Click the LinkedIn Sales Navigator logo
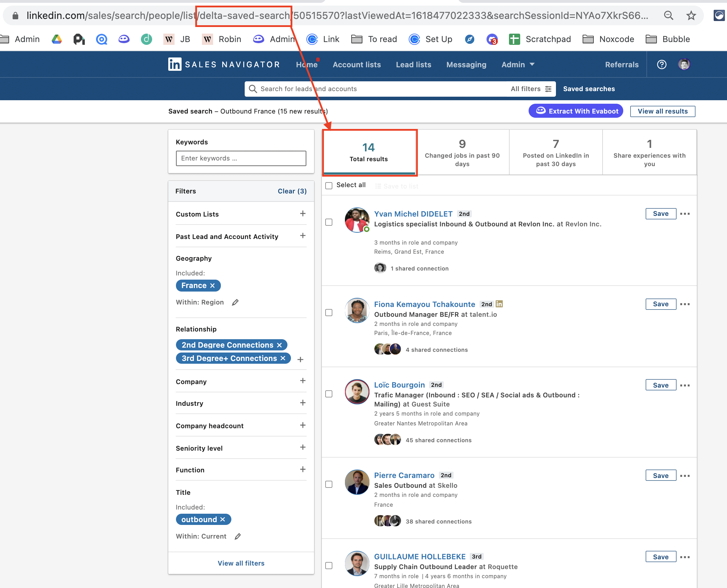The height and width of the screenshot is (588, 727). coord(224,64)
